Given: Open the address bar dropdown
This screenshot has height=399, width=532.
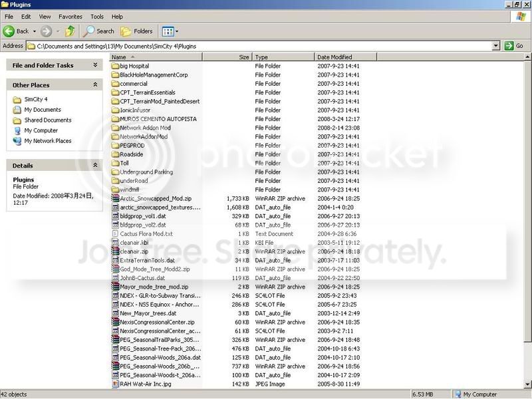Looking at the screenshot, I should (x=496, y=46).
